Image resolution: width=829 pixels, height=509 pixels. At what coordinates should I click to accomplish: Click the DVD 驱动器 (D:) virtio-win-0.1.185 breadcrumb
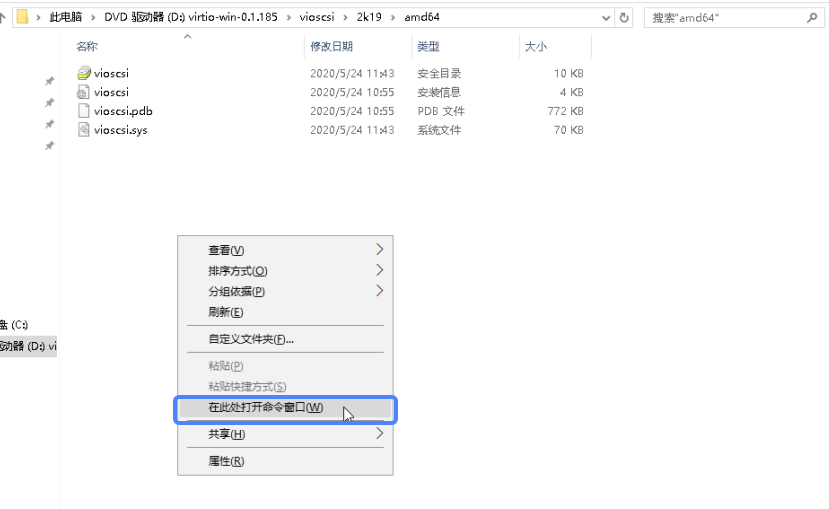click(191, 17)
